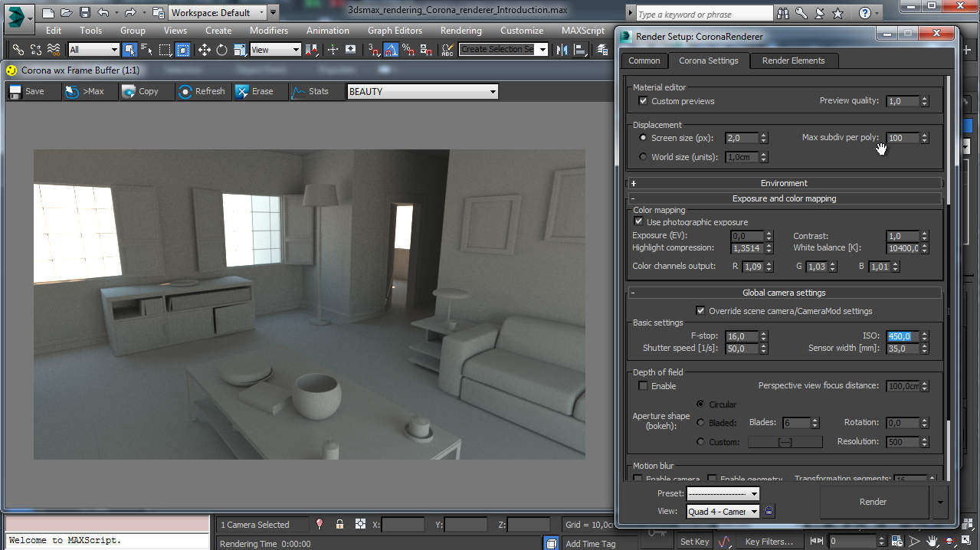The width and height of the screenshot is (980, 550).
Task: Select the Select and Link tool
Action: (x=18, y=50)
